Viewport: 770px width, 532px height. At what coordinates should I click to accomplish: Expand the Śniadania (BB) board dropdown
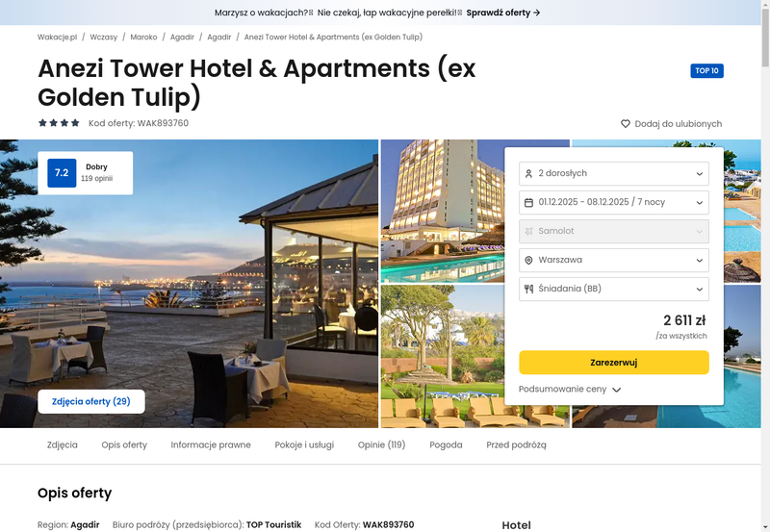point(614,289)
